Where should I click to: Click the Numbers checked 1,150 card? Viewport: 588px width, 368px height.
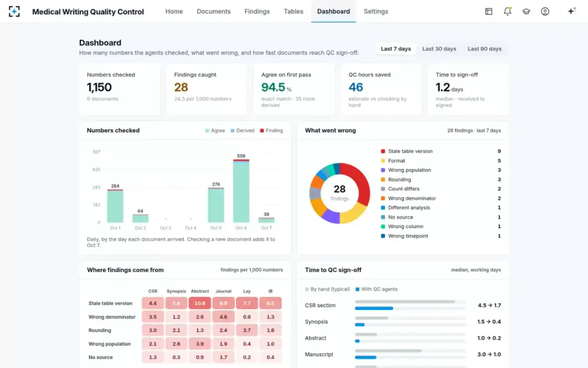coord(120,89)
